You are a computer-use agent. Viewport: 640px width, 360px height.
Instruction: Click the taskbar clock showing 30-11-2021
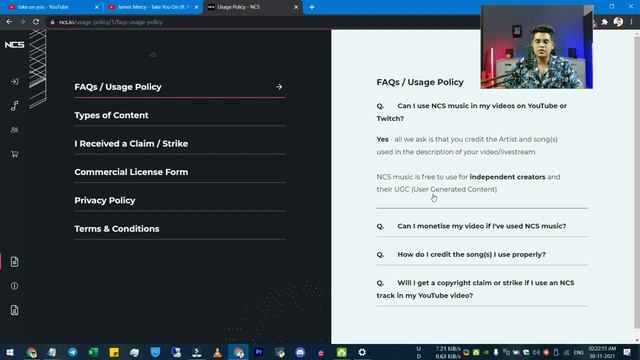pyautogui.click(x=602, y=352)
